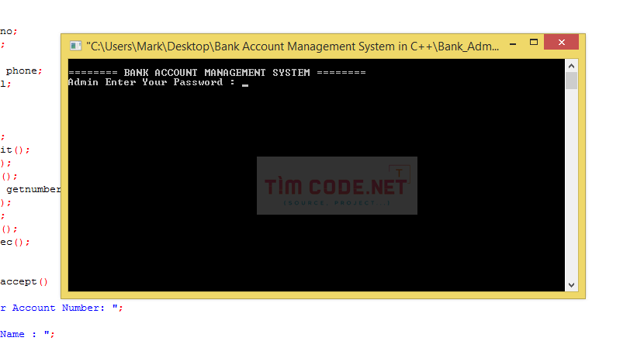Minimize the Bank Account Management console window
Image resolution: width=644 pixels, height=341 pixels.
coord(513,43)
